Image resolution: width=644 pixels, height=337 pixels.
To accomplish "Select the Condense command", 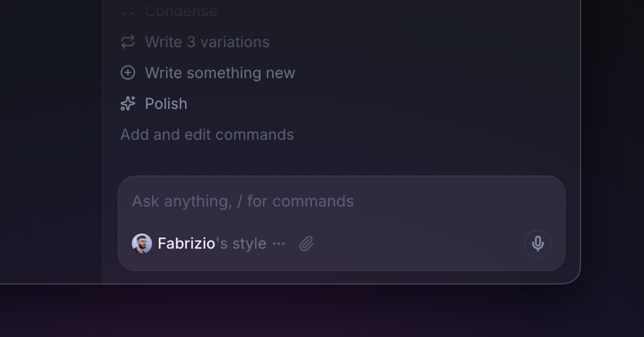I will (x=181, y=11).
